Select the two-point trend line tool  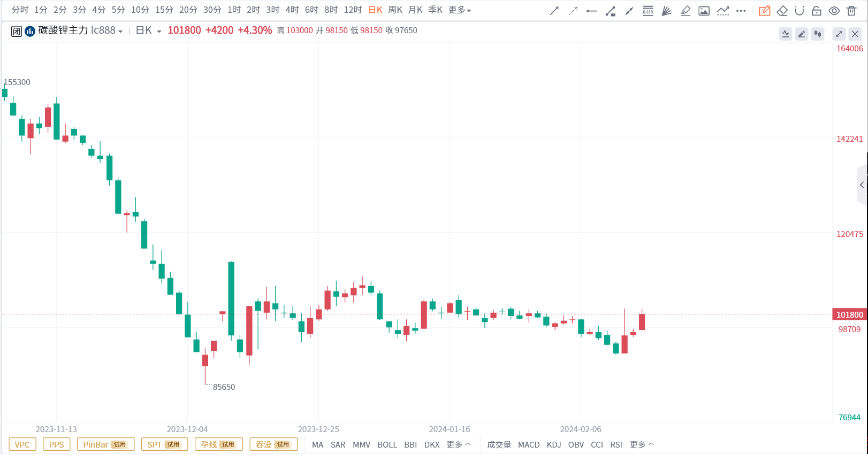click(629, 11)
